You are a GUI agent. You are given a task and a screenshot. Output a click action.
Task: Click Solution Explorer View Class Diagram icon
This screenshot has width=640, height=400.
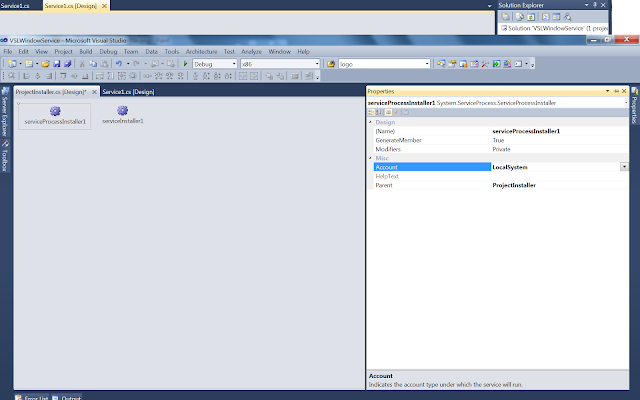[x=567, y=17]
